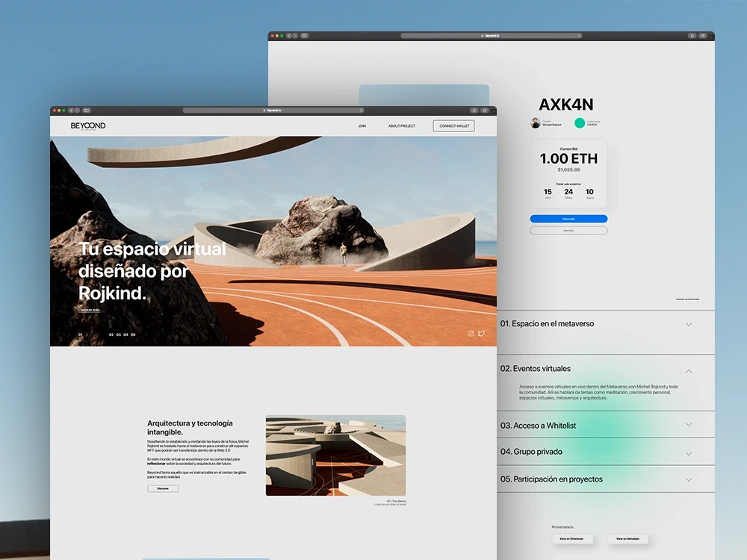The height and width of the screenshot is (560, 747).
Task: Click the tabs overview icon in front browser
Action: [485, 111]
